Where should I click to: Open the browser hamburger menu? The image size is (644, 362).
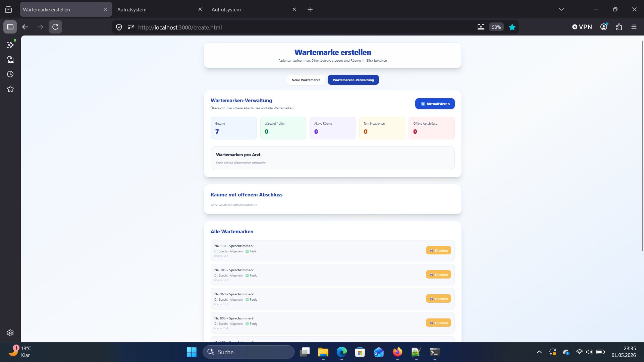(634, 27)
